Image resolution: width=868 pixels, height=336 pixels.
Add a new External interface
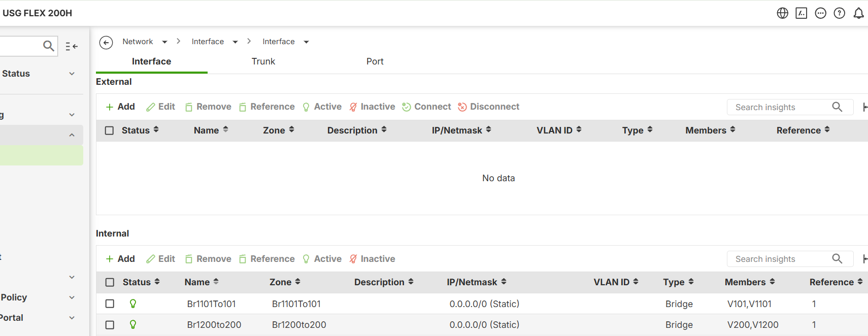pyautogui.click(x=120, y=107)
